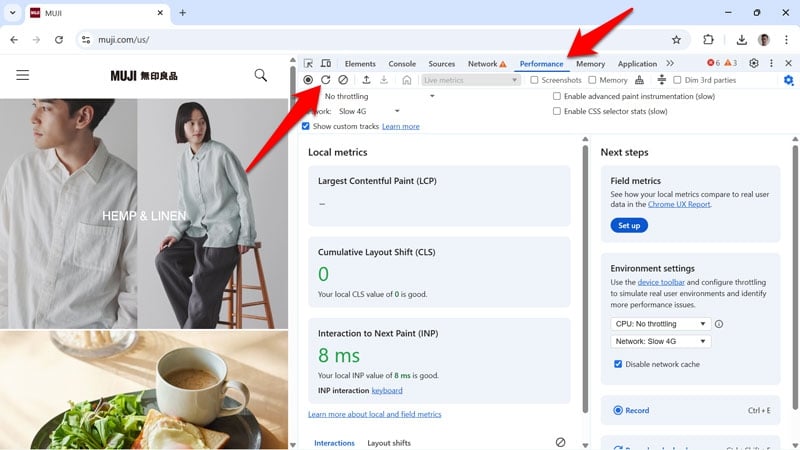The image size is (800, 450).
Task: Open DevTools three-dot customize menu
Action: [771, 63]
